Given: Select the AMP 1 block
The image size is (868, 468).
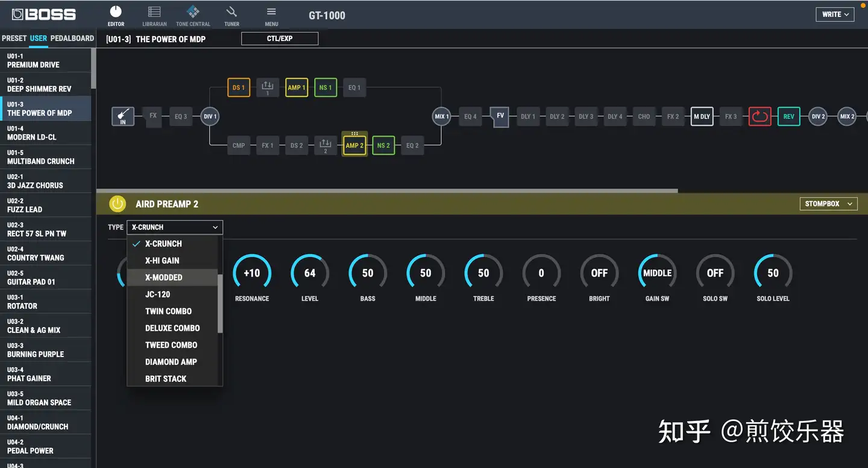Looking at the screenshot, I should pyautogui.click(x=297, y=87).
